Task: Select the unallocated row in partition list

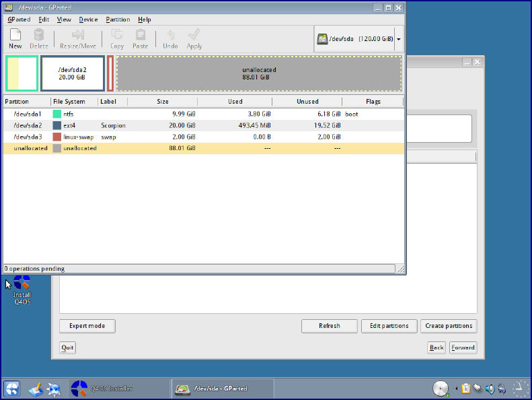Action: click(x=204, y=148)
